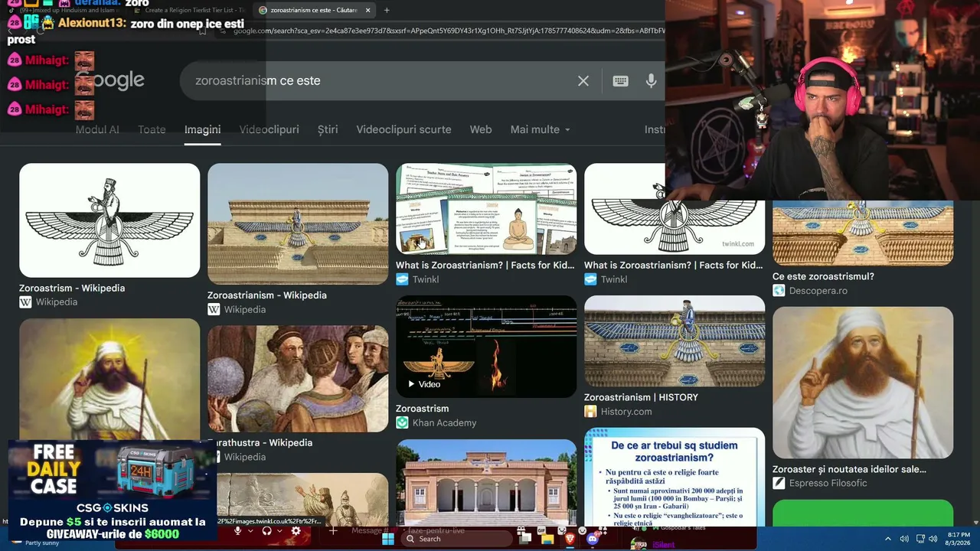
Task: Open the History.com temple Faravahar image
Action: [675, 341]
